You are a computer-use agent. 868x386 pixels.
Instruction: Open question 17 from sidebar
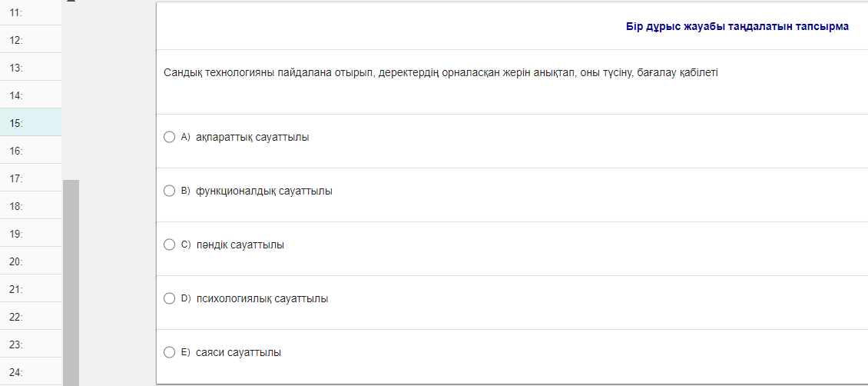(31, 178)
